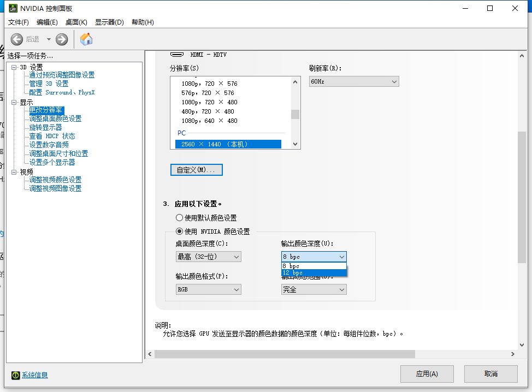Select resolution 480p, 720 × 480
Image resolution: width=532 pixels, height=392 pixels.
[208, 111]
